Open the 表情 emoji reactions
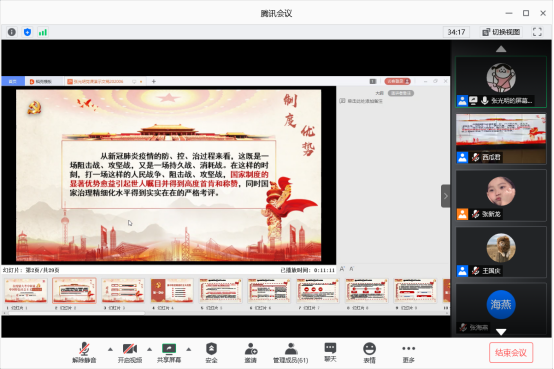 [x=369, y=352]
